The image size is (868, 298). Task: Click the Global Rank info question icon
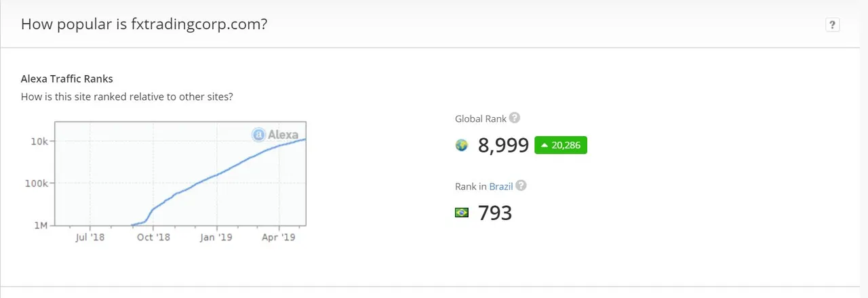[x=515, y=118]
